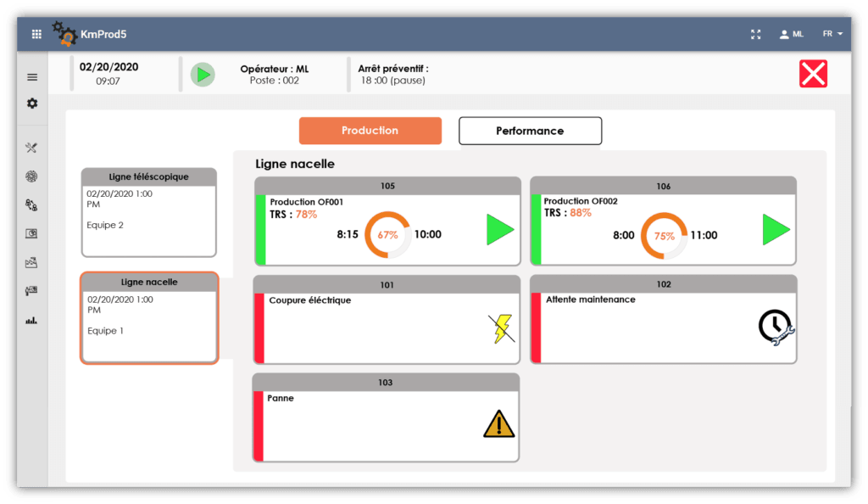
Task: Click the green play icon on station 106
Action: (x=776, y=229)
